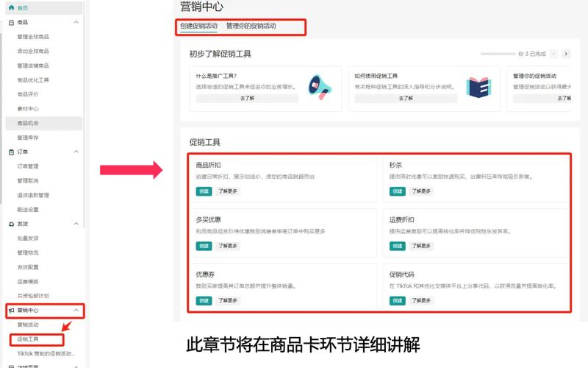The image size is (588, 368).
Task: Click 创建 button under 商品折扣
Action: click(204, 191)
